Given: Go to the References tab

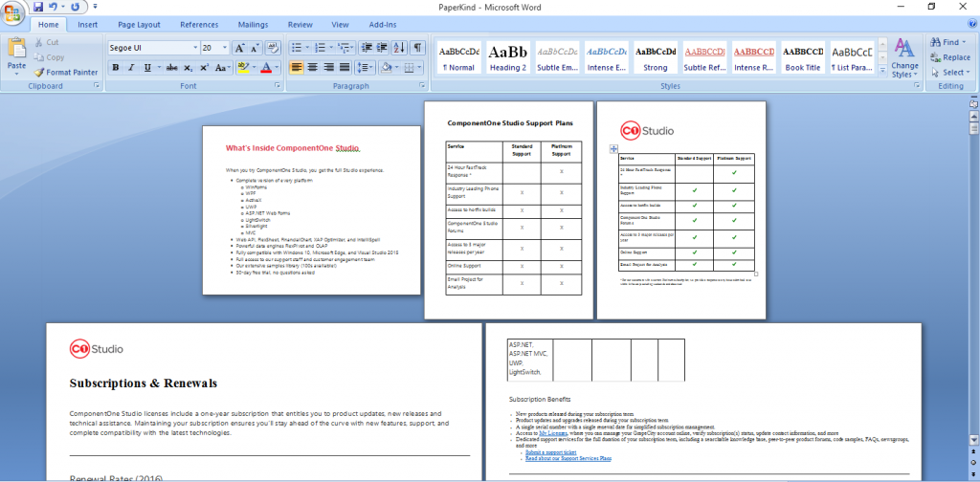Looking at the screenshot, I should [199, 25].
